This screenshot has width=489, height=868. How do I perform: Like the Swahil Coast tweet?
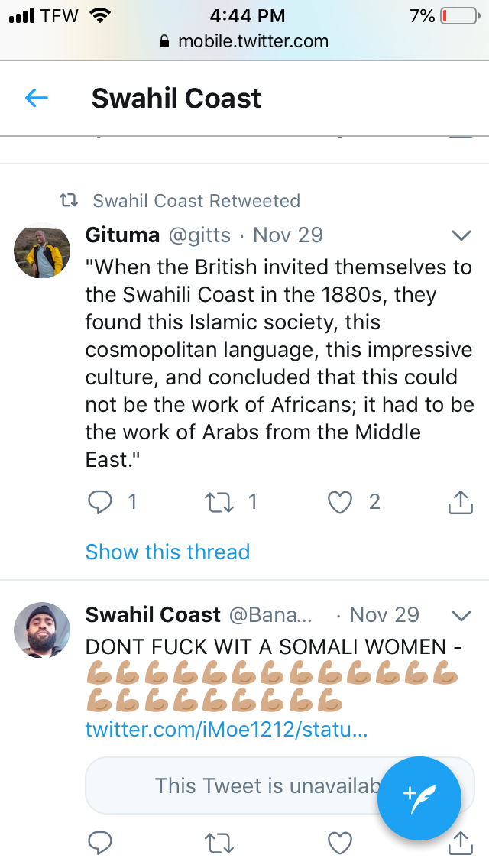[x=340, y=843]
